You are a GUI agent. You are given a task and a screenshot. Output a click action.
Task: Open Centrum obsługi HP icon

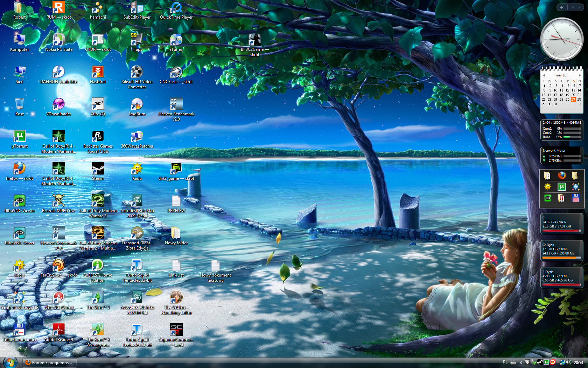tap(19, 298)
